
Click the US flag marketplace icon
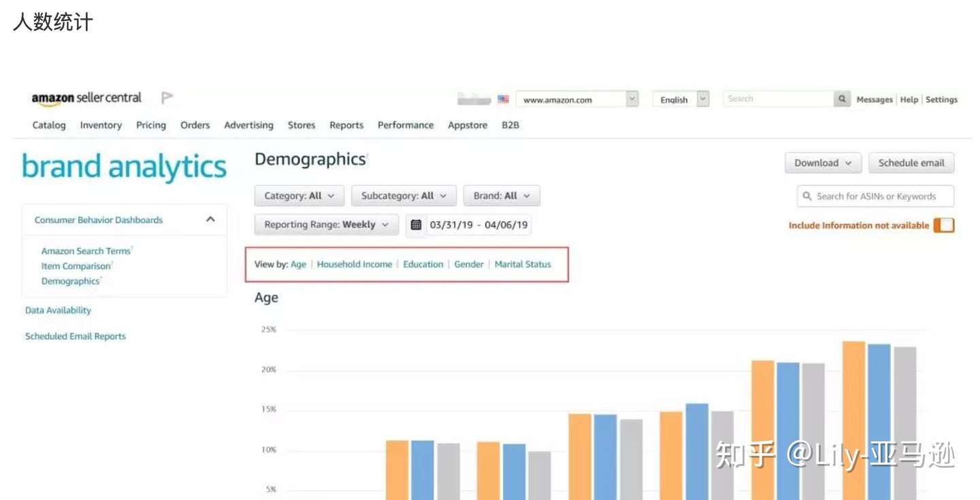[503, 99]
